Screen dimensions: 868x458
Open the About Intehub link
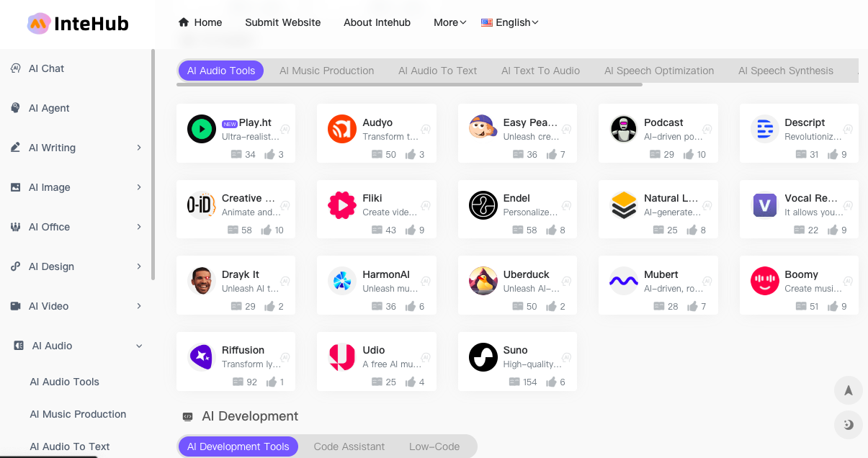377,22
